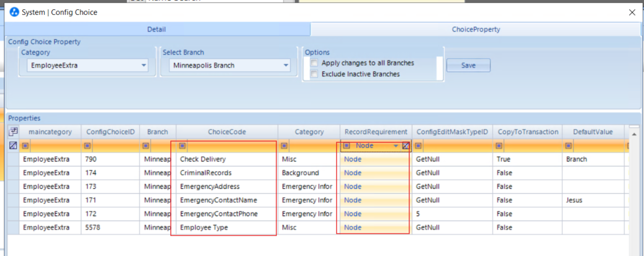The image size is (644, 256).
Task: Click ConfigChoiceID 5578 cell
Action: coord(111,227)
